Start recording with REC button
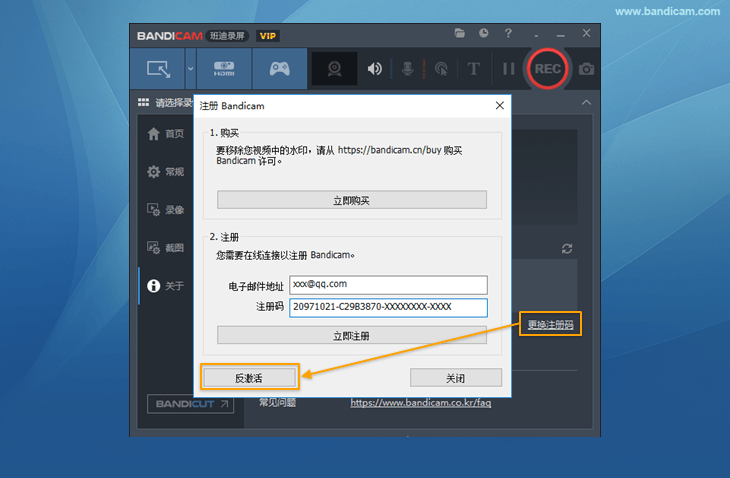The width and height of the screenshot is (730, 478). 548,69
